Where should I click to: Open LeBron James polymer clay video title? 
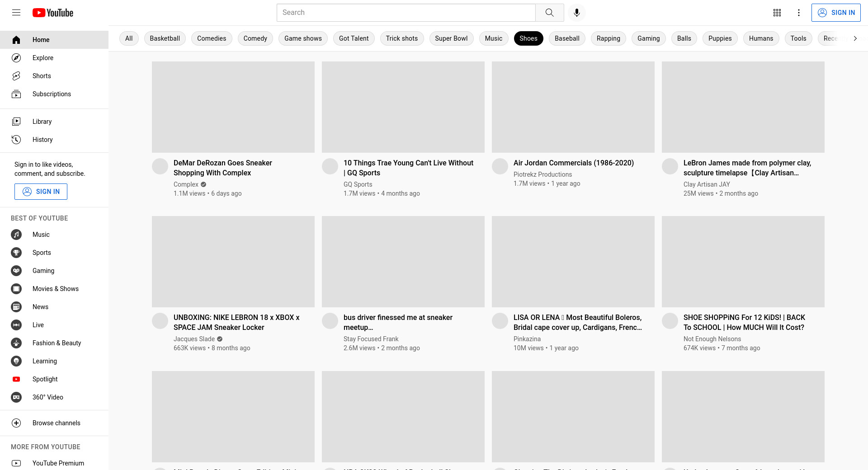(747, 168)
